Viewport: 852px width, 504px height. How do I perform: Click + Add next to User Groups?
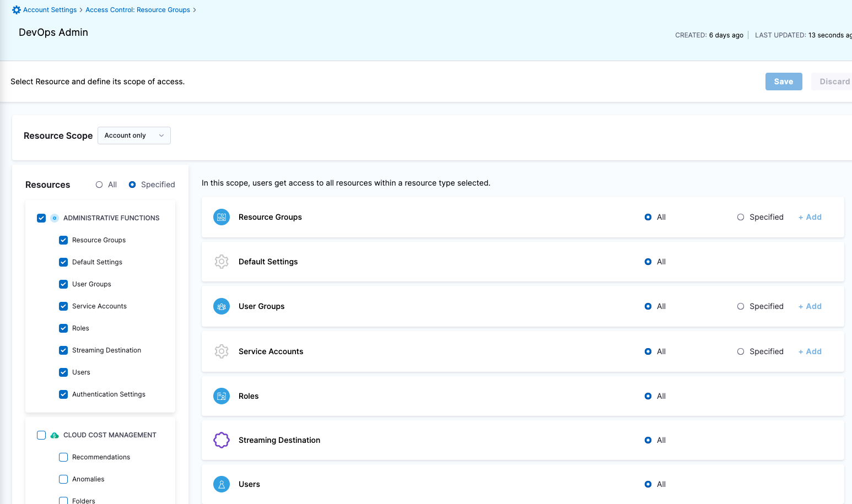(x=810, y=306)
